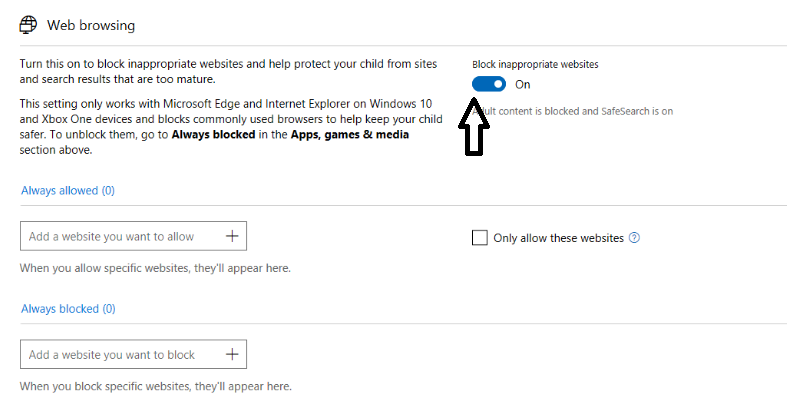Click the globe icon beside Web browsing
The image size is (787, 408).
[28, 24]
